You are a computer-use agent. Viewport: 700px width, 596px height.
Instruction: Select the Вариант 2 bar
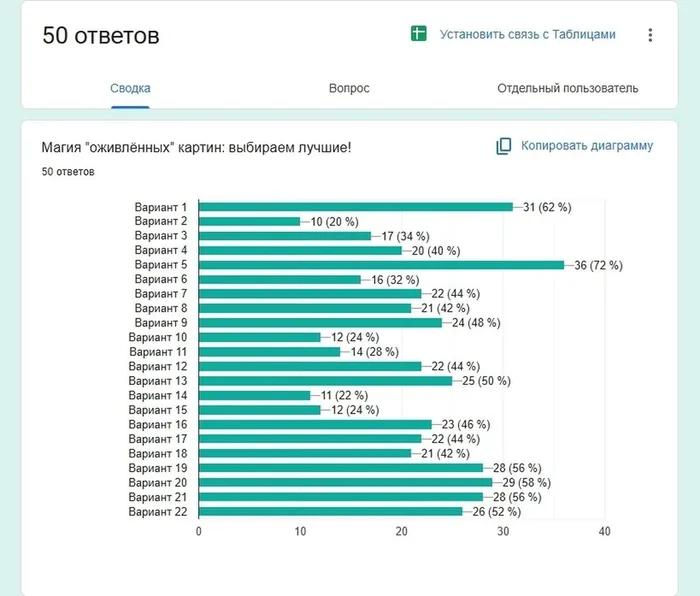249,221
